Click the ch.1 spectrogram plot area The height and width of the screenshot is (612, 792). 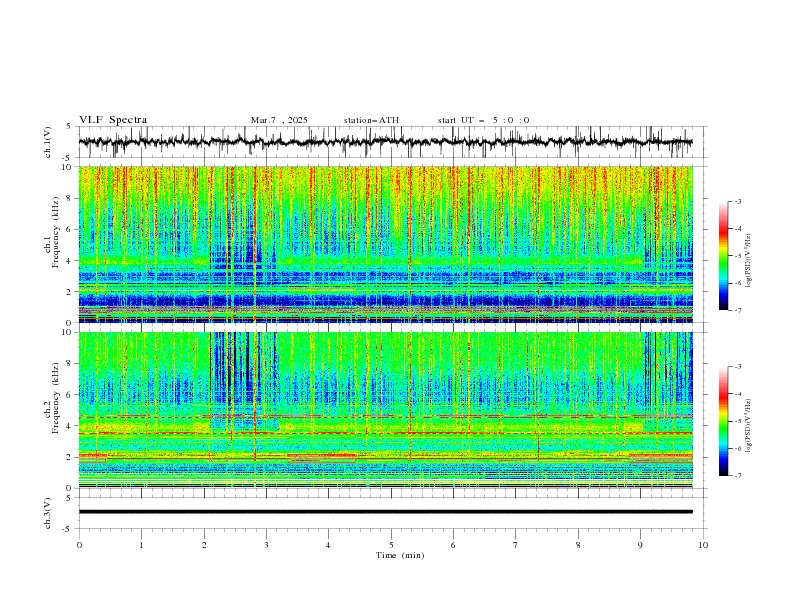click(385, 244)
